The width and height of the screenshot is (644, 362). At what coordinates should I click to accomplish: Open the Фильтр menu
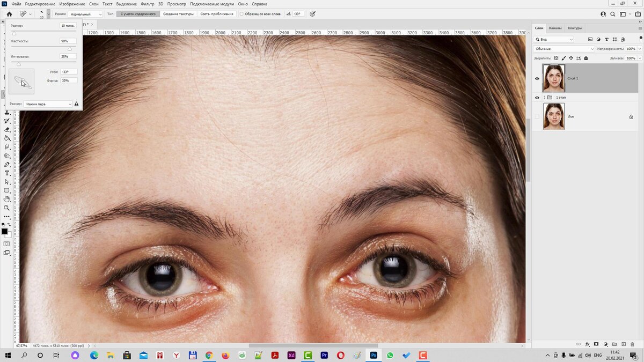[147, 4]
